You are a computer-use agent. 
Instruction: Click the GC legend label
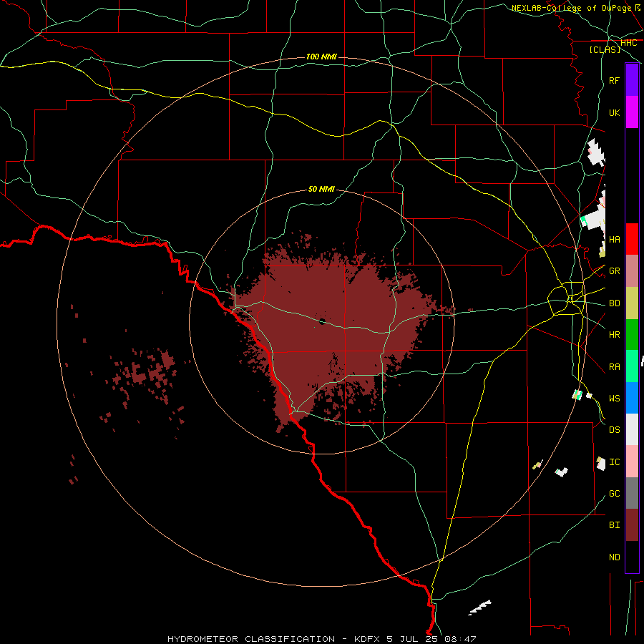614,494
